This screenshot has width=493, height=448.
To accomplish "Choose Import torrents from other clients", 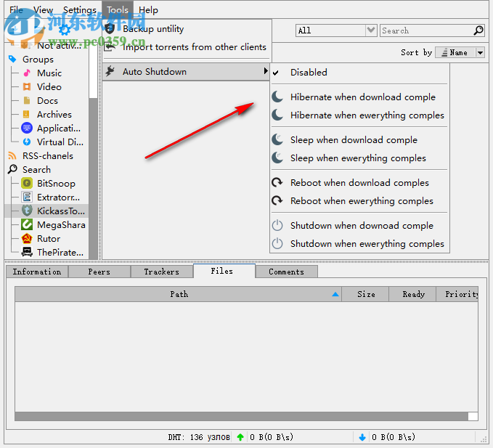I will tap(186, 47).
